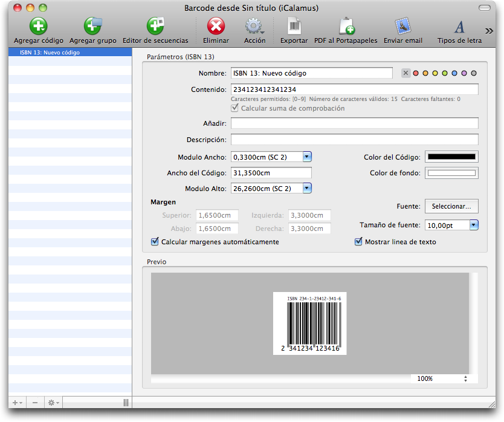Open the gear options menu below the list
504x422 pixels.
(53, 403)
